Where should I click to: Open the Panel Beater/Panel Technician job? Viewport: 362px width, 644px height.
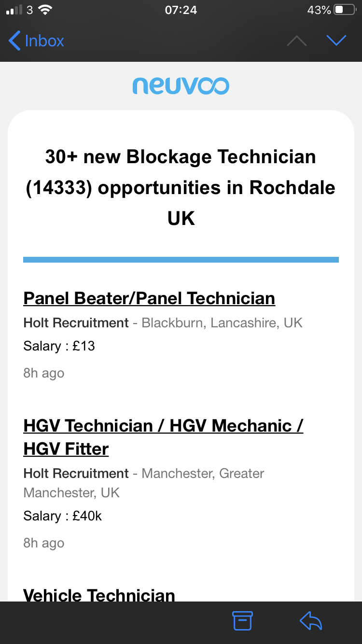tap(149, 298)
